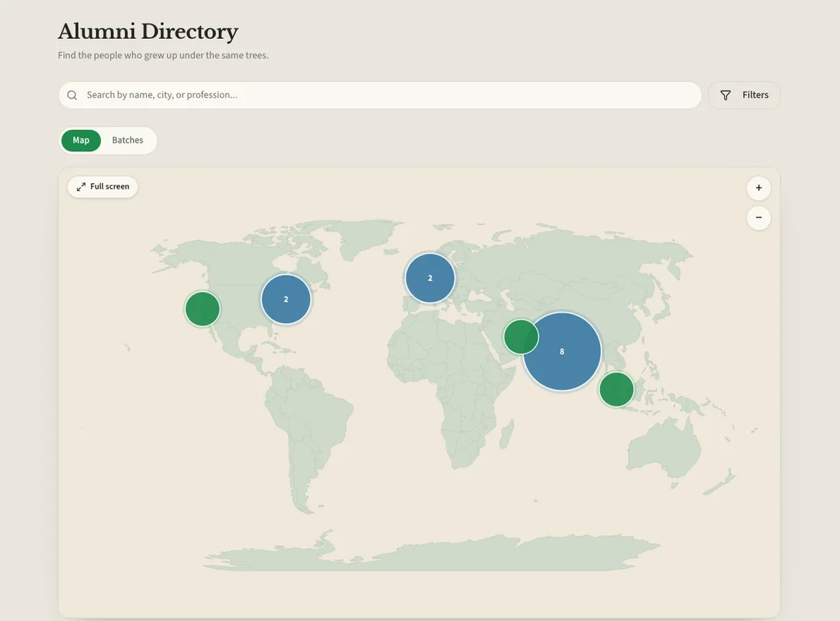Select the green marker near Arabian Peninsula
Image resolution: width=840 pixels, height=621 pixels.
(x=521, y=337)
